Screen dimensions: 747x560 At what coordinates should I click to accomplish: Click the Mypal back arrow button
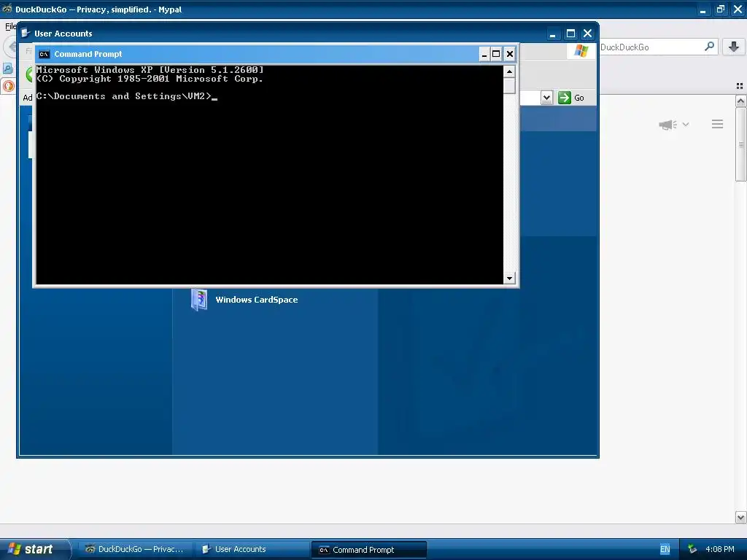click(x=10, y=47)
